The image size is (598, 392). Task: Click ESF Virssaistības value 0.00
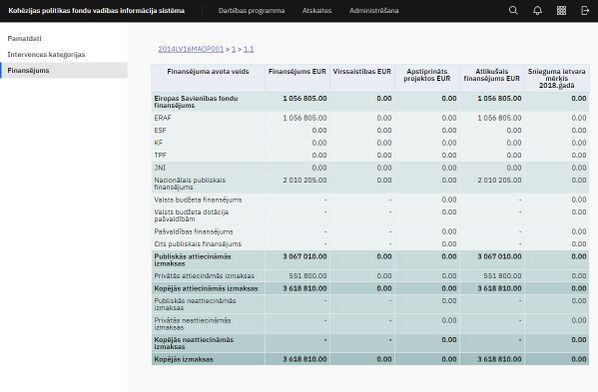pos(384,130)
